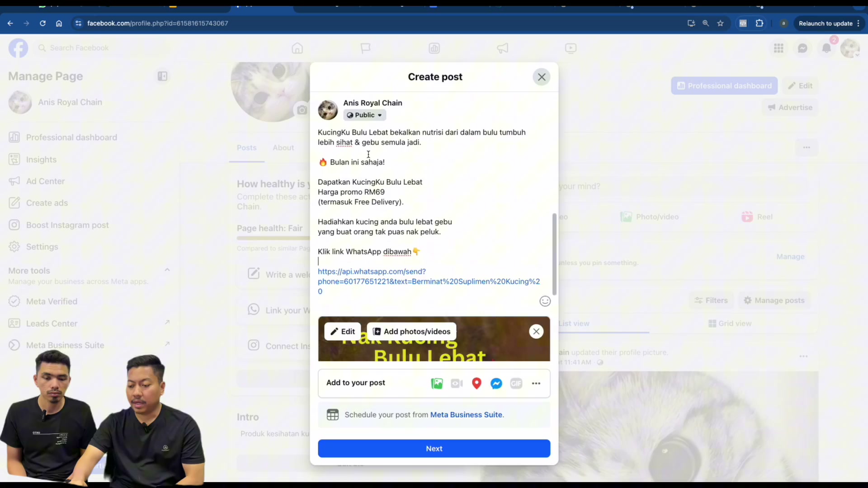Click the browser address bar URL
This screenshot has width=868, height=488.
[x=157, y=23]
